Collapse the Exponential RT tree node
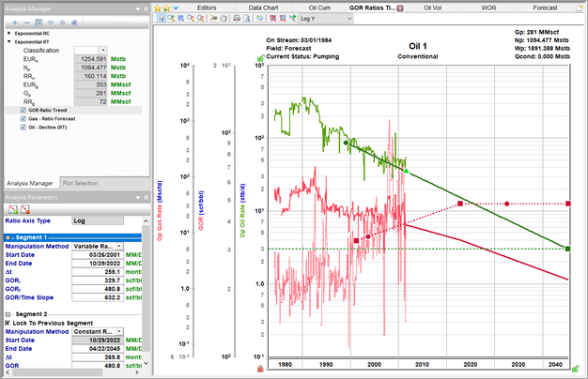588x379 pixels. 9,41
